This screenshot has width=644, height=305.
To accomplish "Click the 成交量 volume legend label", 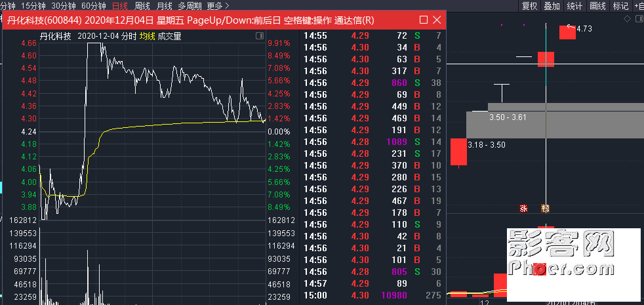I will click(170, 36).
